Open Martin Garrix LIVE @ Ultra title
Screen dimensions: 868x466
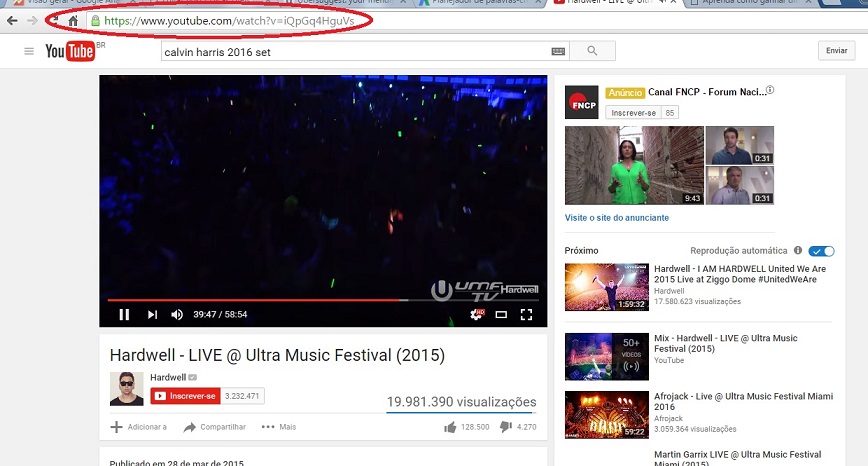(737, 459)
